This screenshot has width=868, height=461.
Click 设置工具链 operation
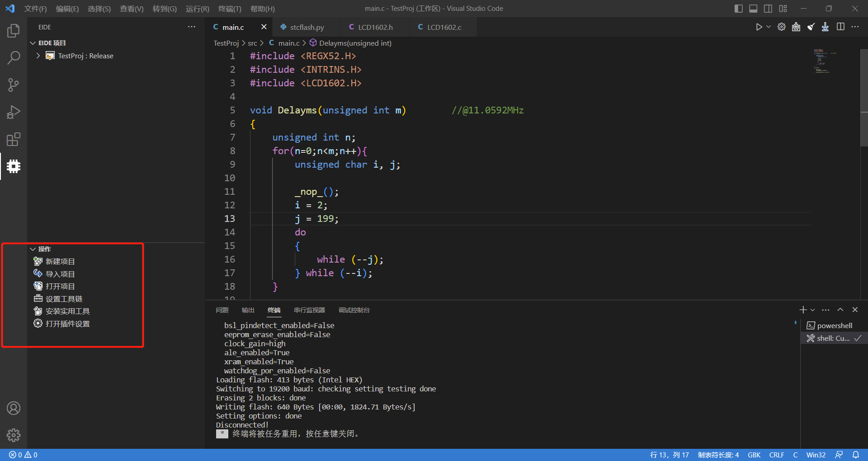pos(64,299)
